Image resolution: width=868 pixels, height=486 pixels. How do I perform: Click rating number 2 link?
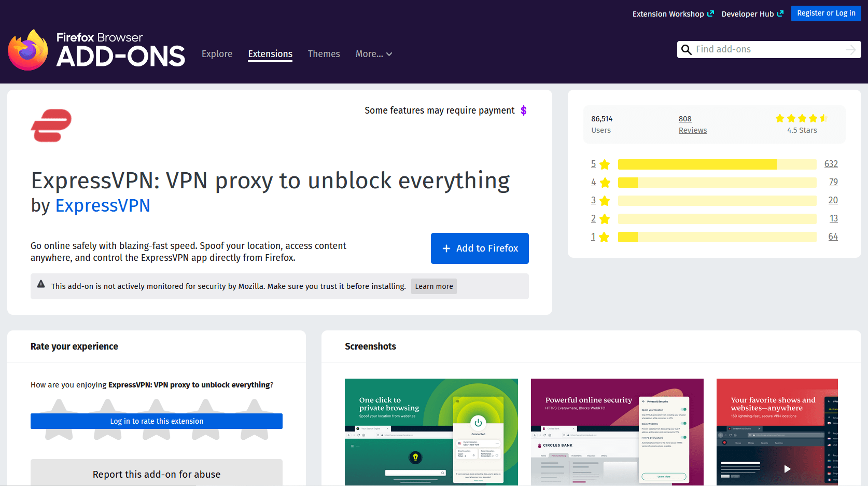[593, 218]
